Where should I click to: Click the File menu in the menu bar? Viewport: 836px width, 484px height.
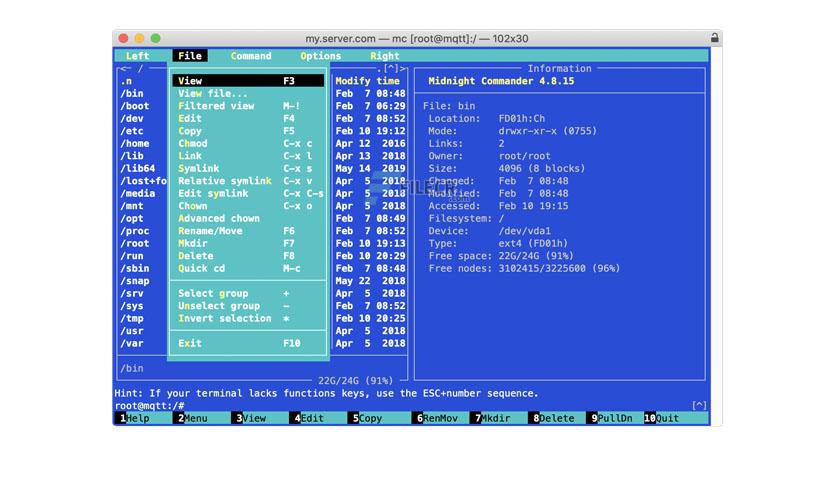(x=190, y=56)
